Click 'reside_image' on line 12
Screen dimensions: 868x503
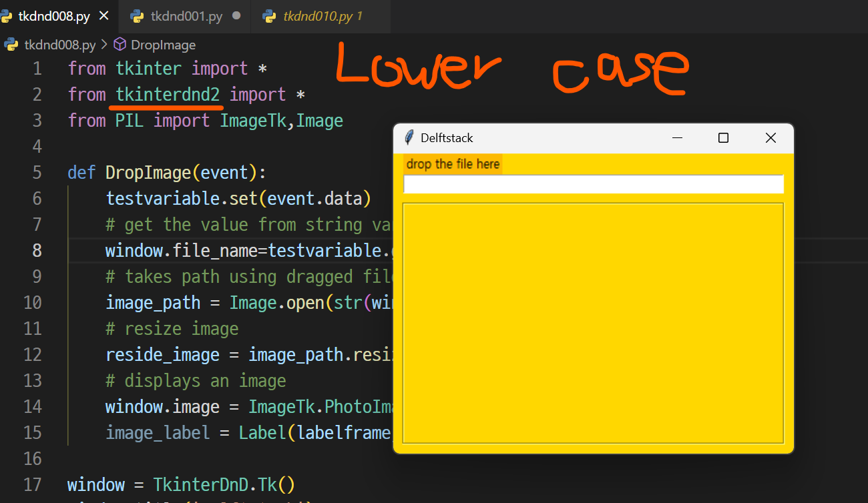click(x=162, y=355)
